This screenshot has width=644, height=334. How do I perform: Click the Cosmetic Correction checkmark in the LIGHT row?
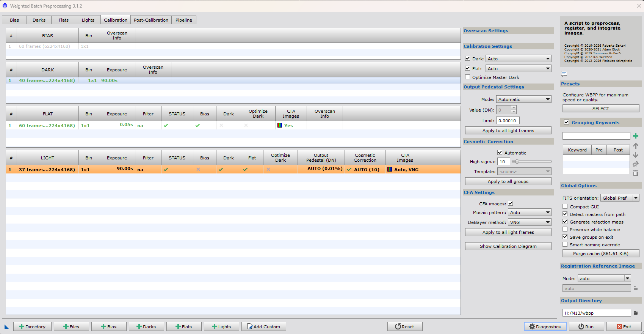click(x=349, y=170)
